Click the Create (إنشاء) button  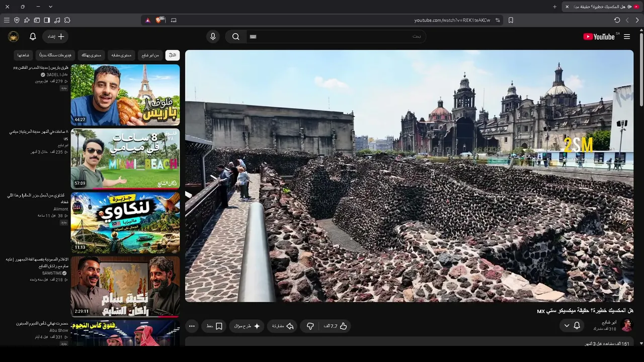[55, 37]
